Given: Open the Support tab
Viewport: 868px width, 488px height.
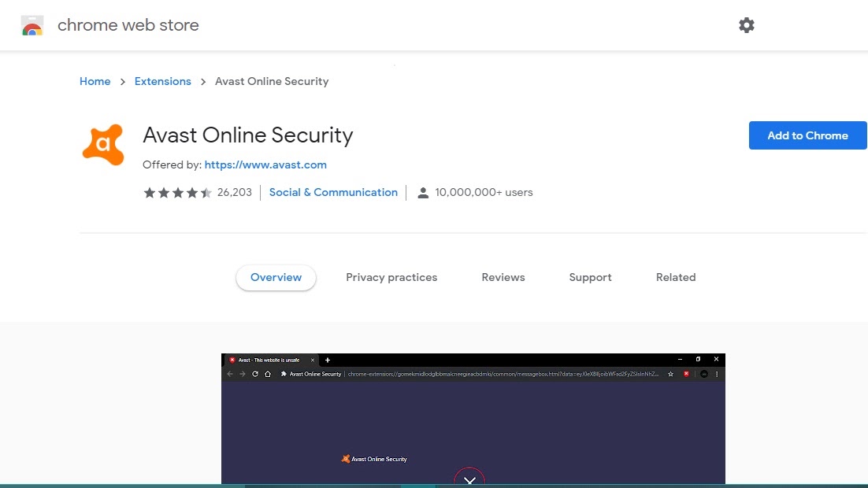Looking at the screenshot, I should 590,277.
